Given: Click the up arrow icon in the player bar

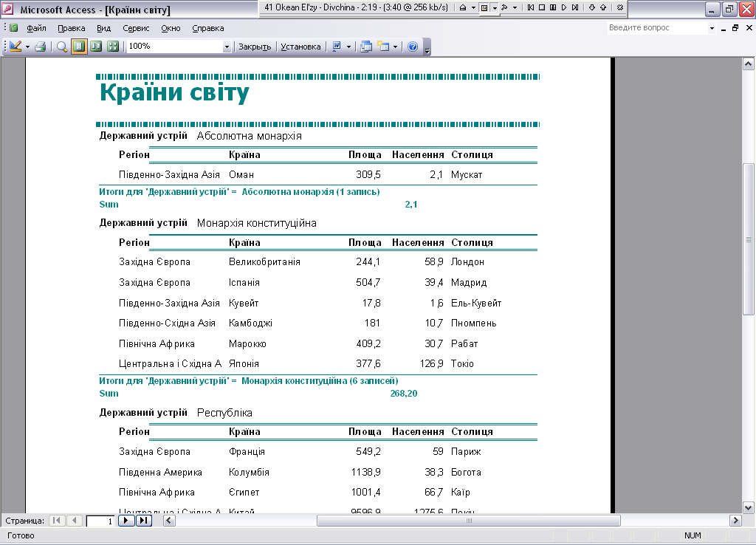Looking at the screenshot, I should point(603,7).
